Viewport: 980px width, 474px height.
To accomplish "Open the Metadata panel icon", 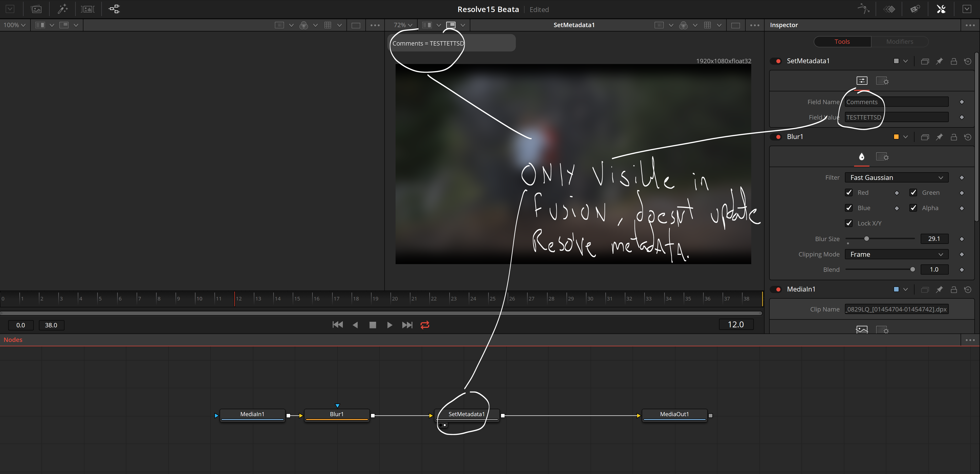I will click(915, 9).
